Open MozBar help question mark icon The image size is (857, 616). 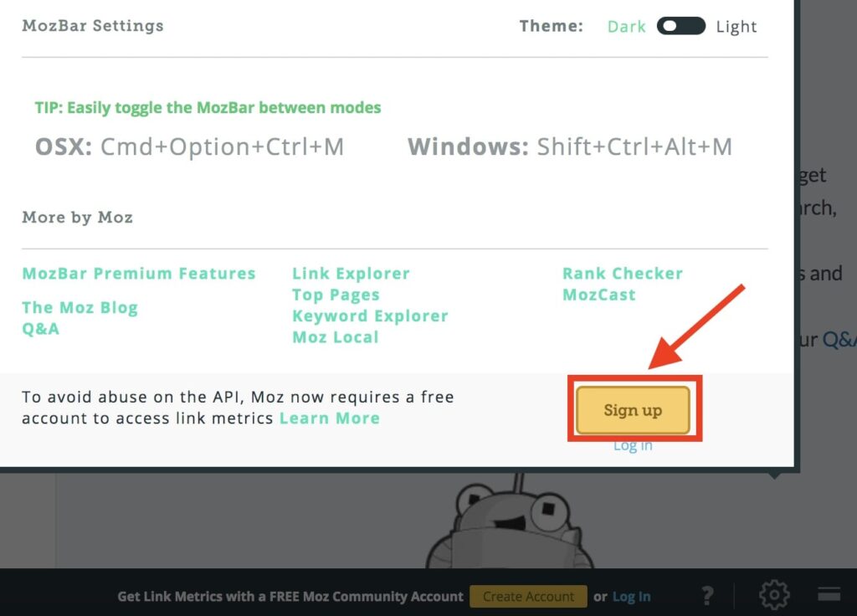pos(707,595)
